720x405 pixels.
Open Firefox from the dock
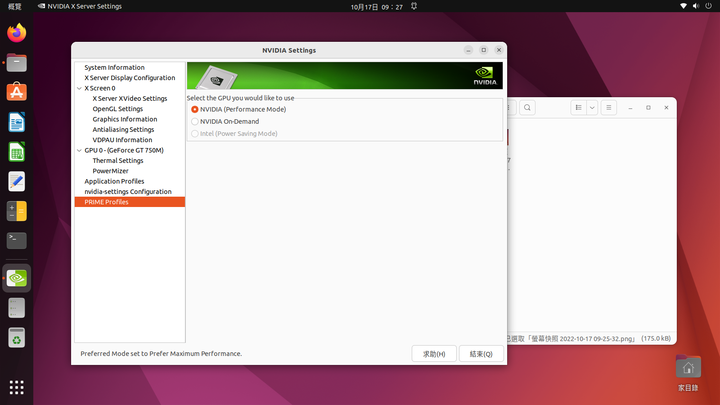(x=17, y=33)
